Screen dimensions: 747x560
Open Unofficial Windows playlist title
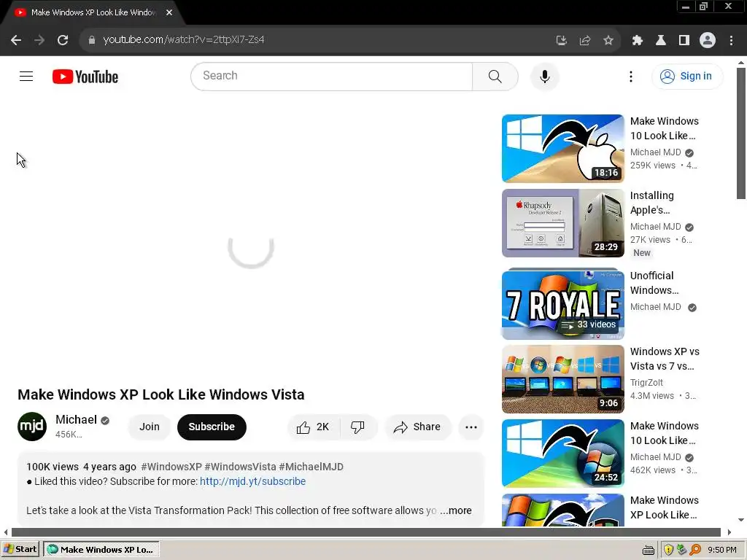pos(654,283)
